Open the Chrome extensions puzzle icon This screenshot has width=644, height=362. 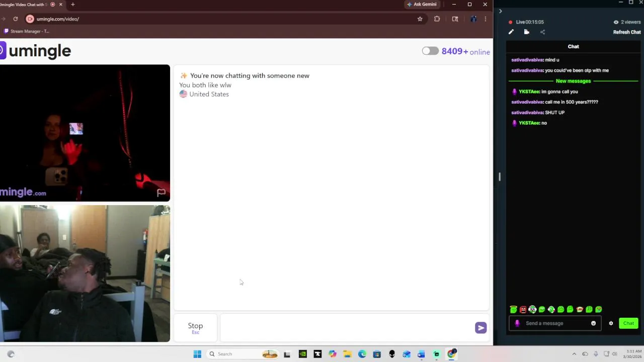437,19
